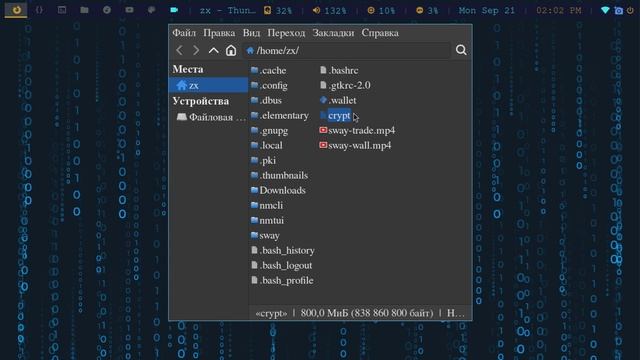Switch to the chat bubble workspace
This screenshot has width=640, height=360.
[x=151, y=10]
